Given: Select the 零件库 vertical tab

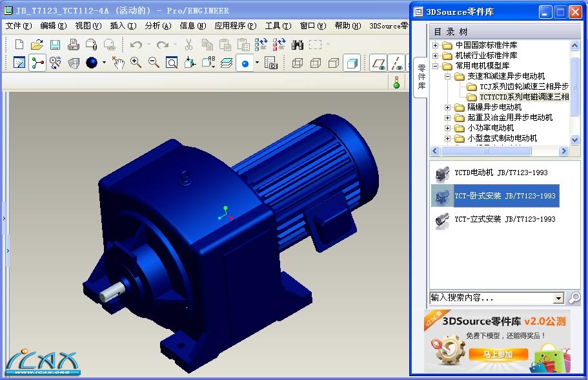Looking at the screenshot, I should [421, 77].
